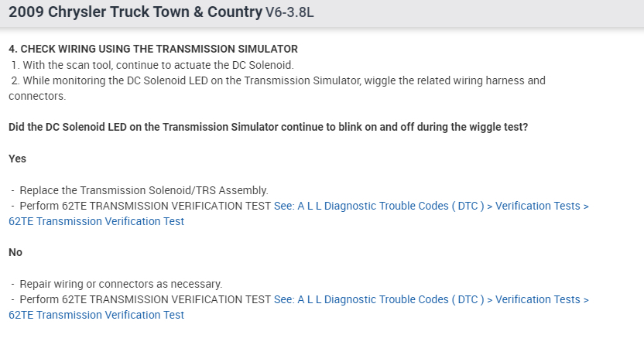Select the step 4 CHECK WIRING heading

click(152, 49)
